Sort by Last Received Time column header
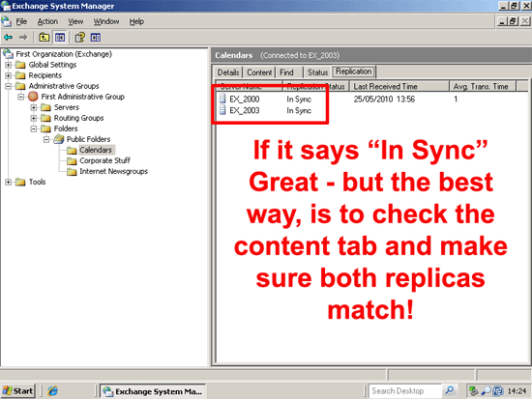Image resolution: width=532 pixels, height=399 pixels. point(399,86)
